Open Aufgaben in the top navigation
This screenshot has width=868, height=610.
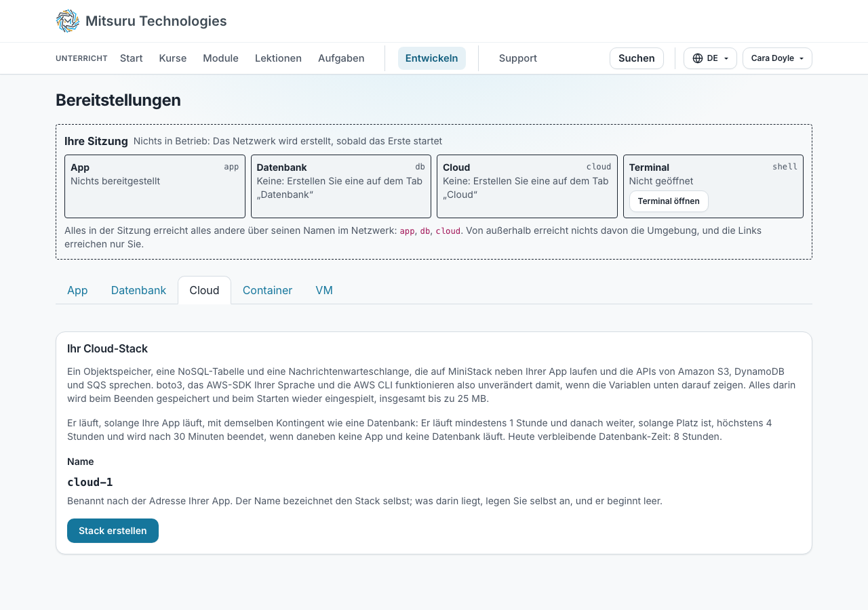(341, 58)
